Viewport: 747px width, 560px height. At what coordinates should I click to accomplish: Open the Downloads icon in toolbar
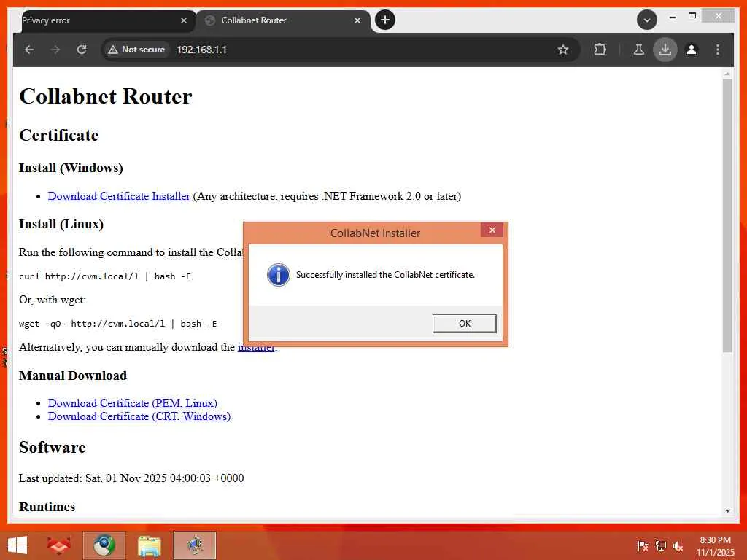click(665, 50)
